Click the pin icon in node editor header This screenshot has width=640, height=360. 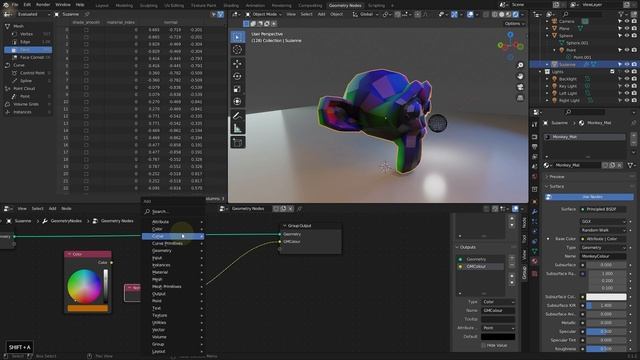point(300,209)
